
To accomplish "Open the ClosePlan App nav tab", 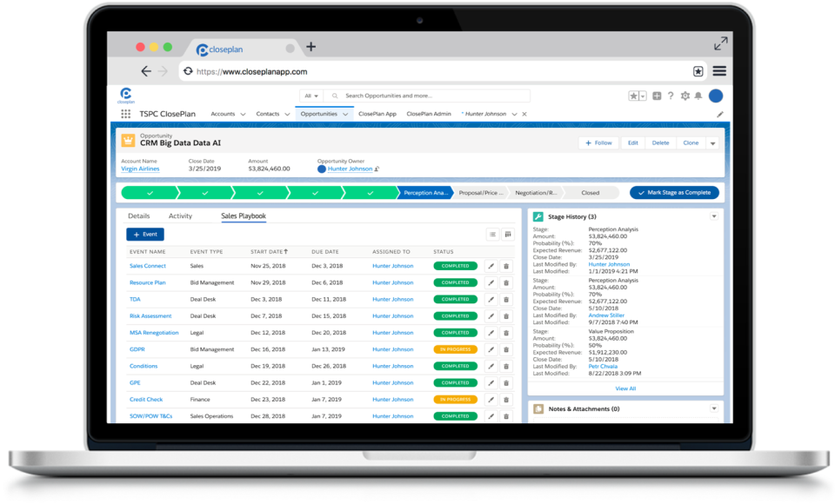I will tap(377, 114).
